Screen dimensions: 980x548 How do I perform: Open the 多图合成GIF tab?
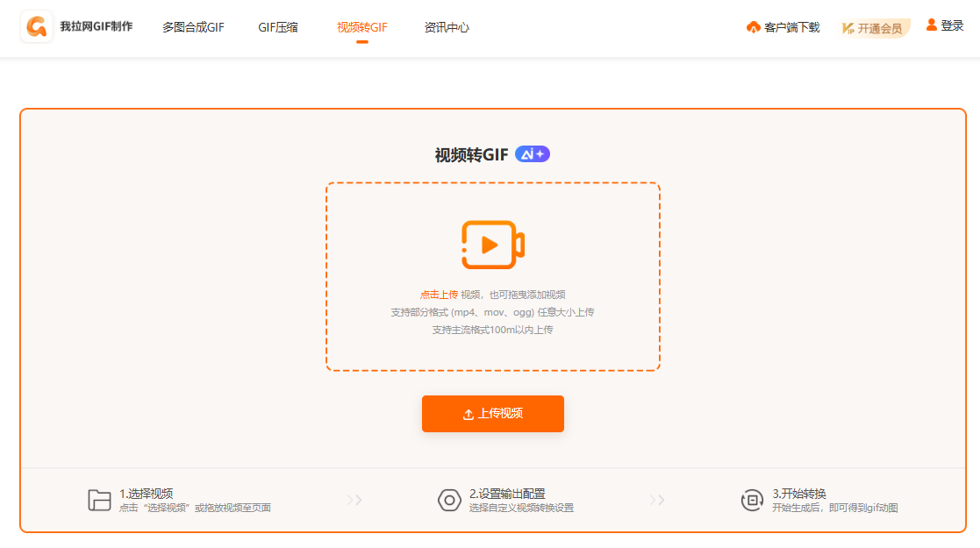click(x=193, y=27)
